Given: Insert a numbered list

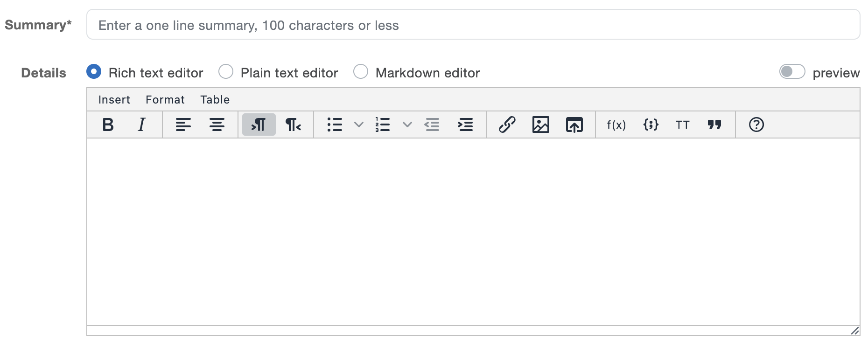Looking at the screenshot, I should click(x=383, y=125).
